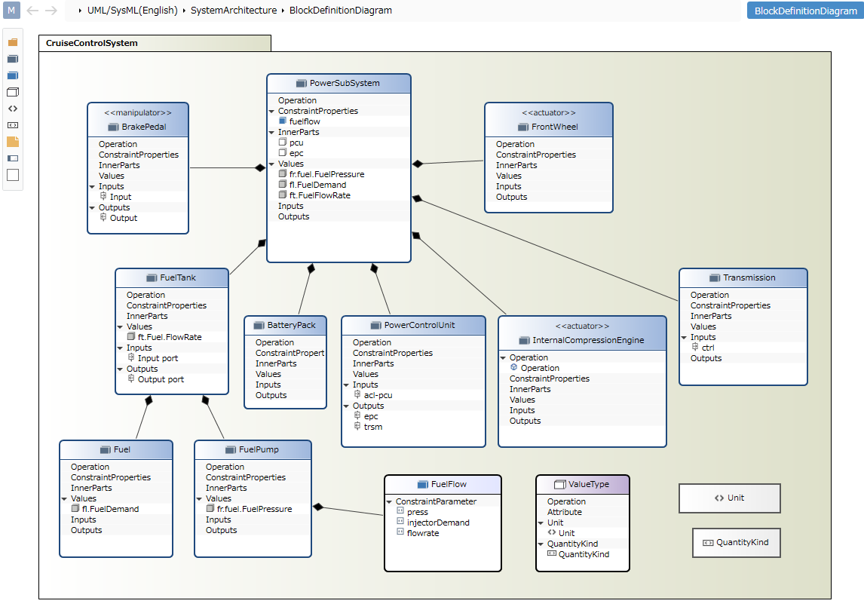Select fuelflow constraint property in PowerSubSystem
The width and height of the screenshot is (864, 616).
[304, 122]
